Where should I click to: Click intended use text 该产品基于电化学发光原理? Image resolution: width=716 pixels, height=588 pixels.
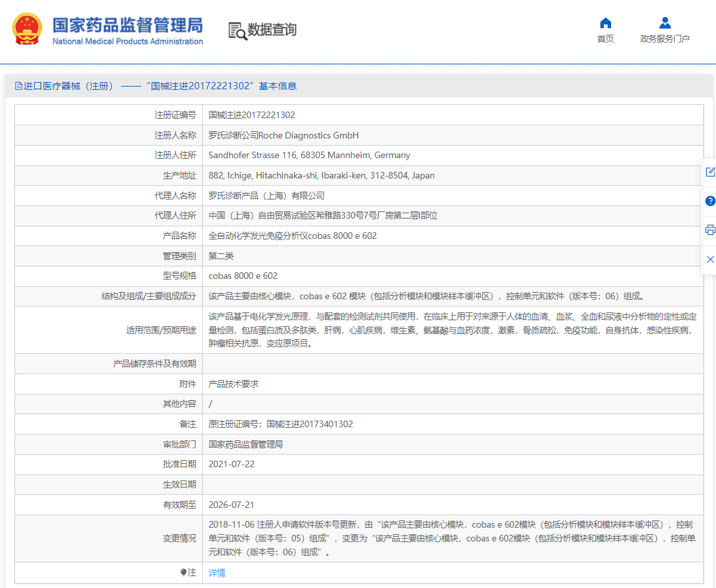(453, 329)
